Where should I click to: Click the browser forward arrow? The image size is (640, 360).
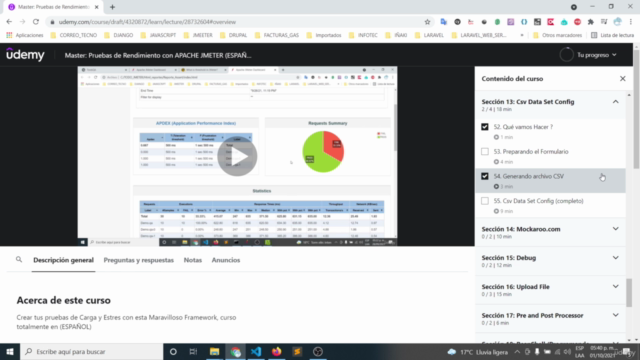point(22,22)
